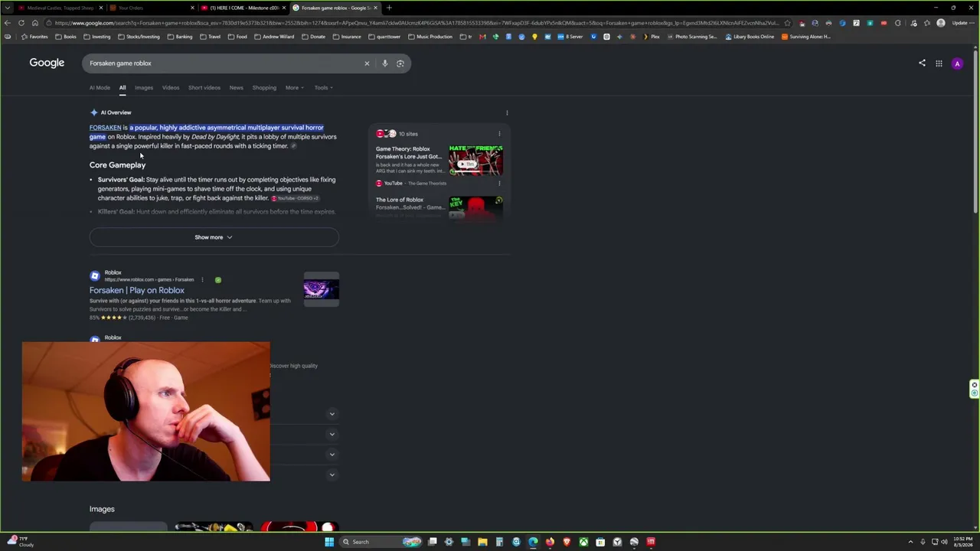Open the tab search dropdown
980x551 pixels.
pyautogui.click(x=8, y=8)
